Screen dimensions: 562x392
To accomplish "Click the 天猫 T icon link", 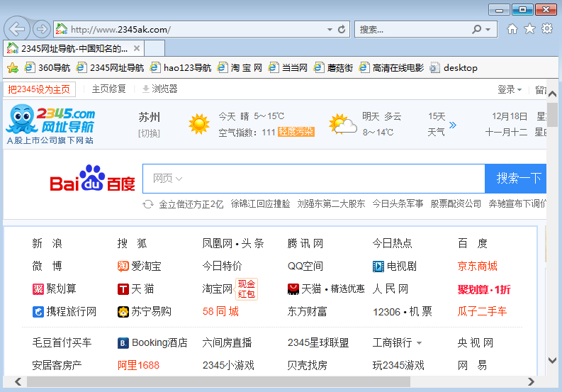I will (x=136, y=289).
